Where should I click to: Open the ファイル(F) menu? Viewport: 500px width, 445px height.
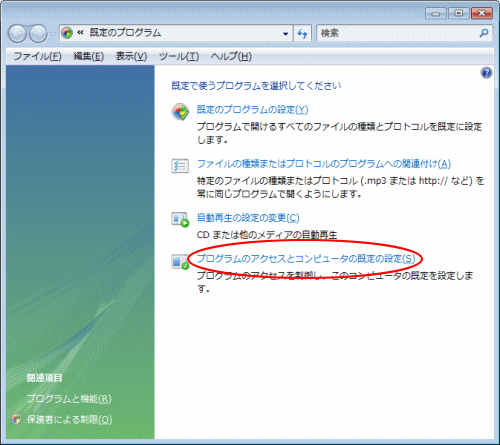pos(37,56)
